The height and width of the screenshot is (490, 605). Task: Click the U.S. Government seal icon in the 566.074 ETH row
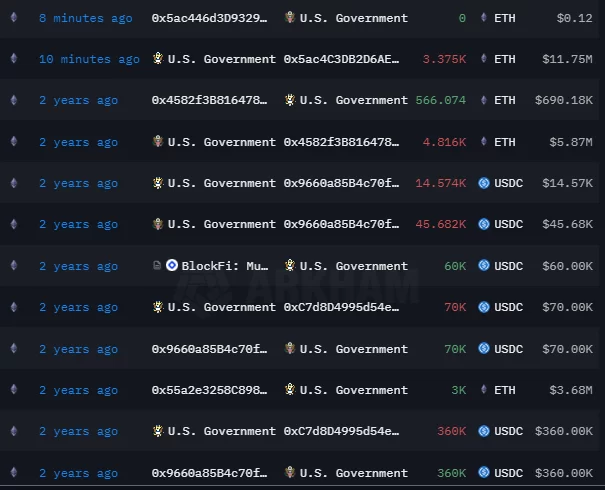click(290, 100)
